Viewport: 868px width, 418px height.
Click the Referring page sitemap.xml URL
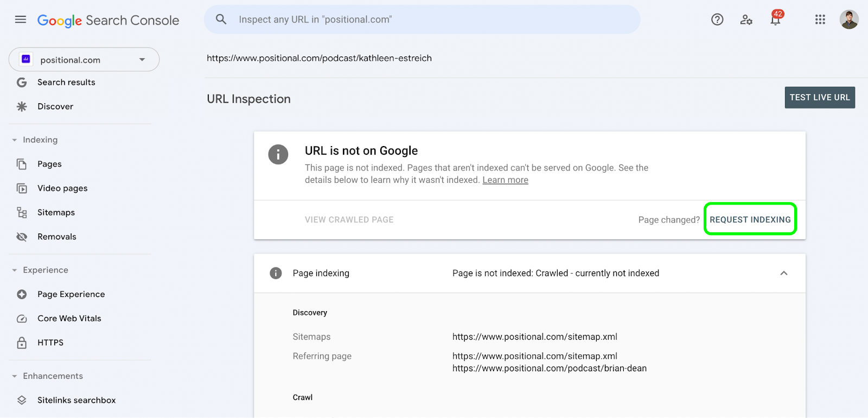pyautogui.click(x=535, y=356)
